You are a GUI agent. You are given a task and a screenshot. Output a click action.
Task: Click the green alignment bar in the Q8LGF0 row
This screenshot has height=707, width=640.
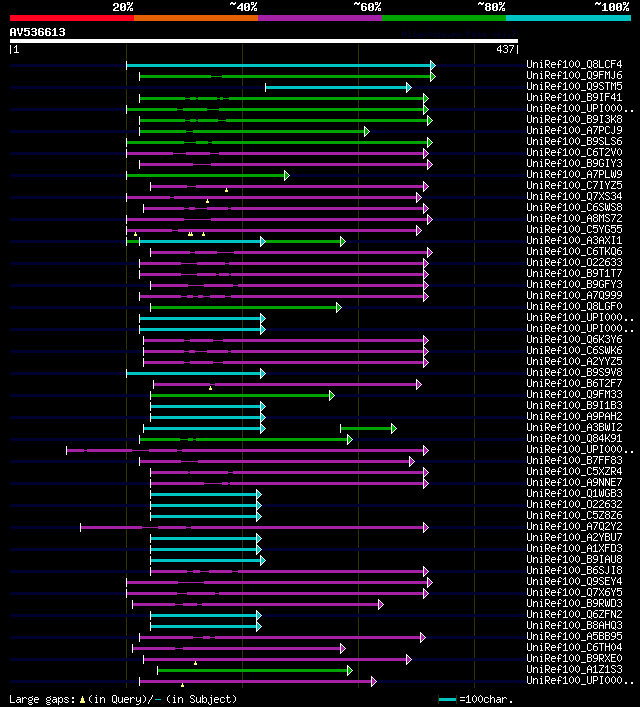[x=246, y=308]
